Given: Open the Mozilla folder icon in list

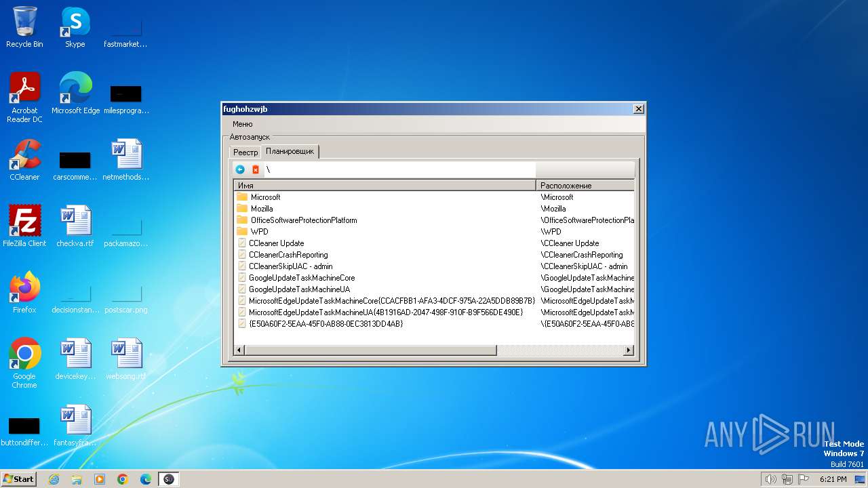Looking at the screenshot, I should coord(242,209).
